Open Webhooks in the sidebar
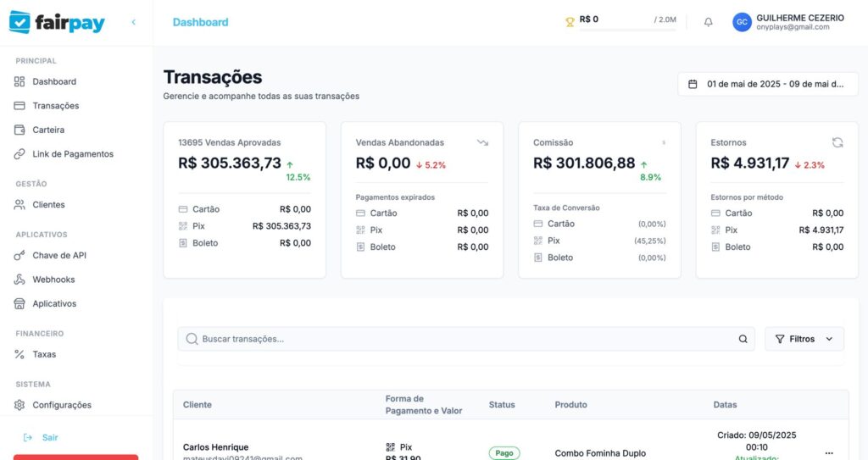Screen dimensions: 868x460 53,280
